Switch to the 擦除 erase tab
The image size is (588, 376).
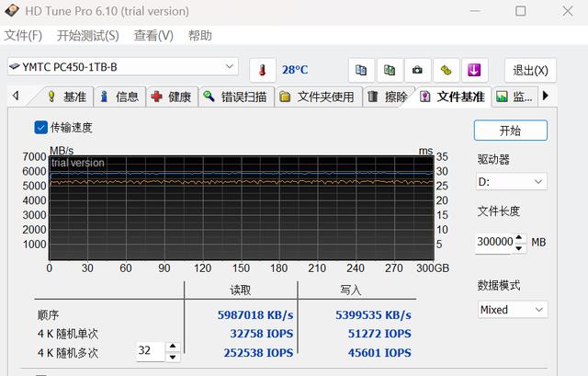coord(387,97)
